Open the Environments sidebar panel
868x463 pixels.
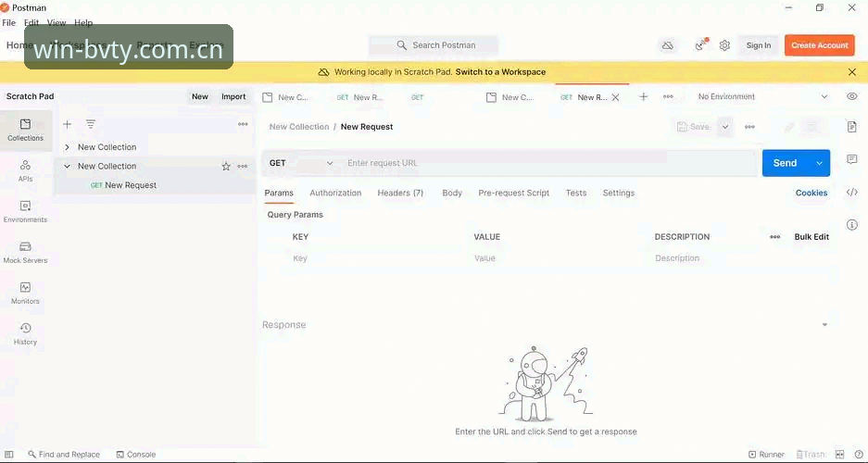point(25,212)
